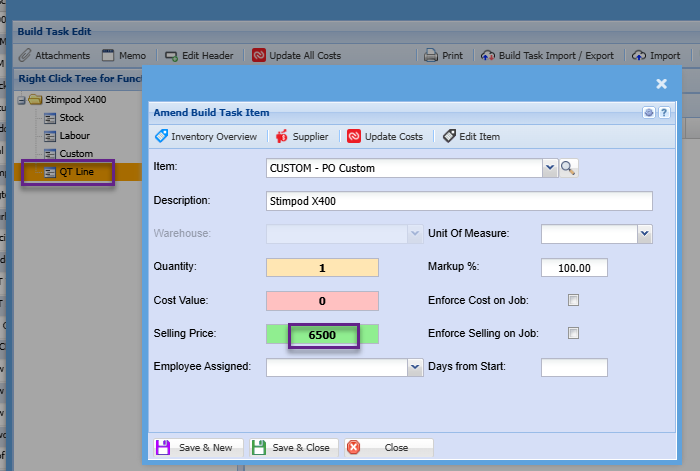The width and height of the screenshot is (700, 471).
Task: Click the green Selling Price field
Action: (x=322, y=334)
